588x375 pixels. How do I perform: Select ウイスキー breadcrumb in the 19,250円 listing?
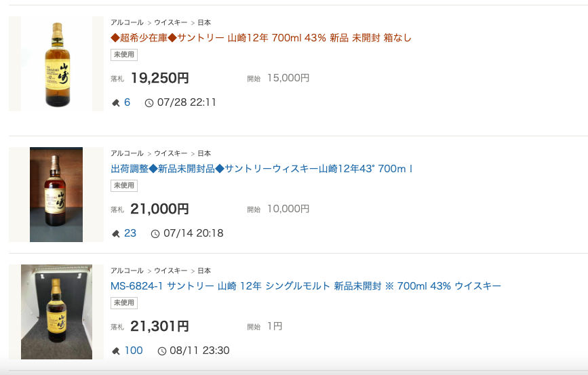(x=171, y=22)
